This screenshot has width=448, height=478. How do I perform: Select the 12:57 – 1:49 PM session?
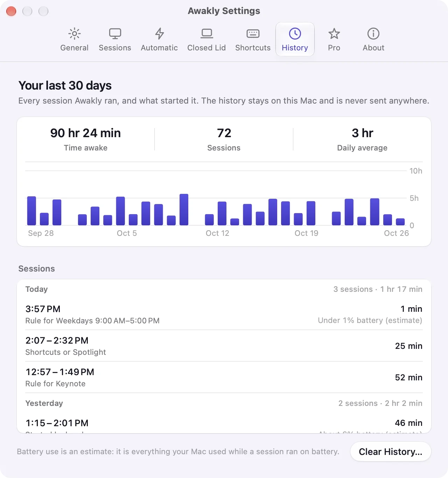pyautogui.click(x=224, y=377)
